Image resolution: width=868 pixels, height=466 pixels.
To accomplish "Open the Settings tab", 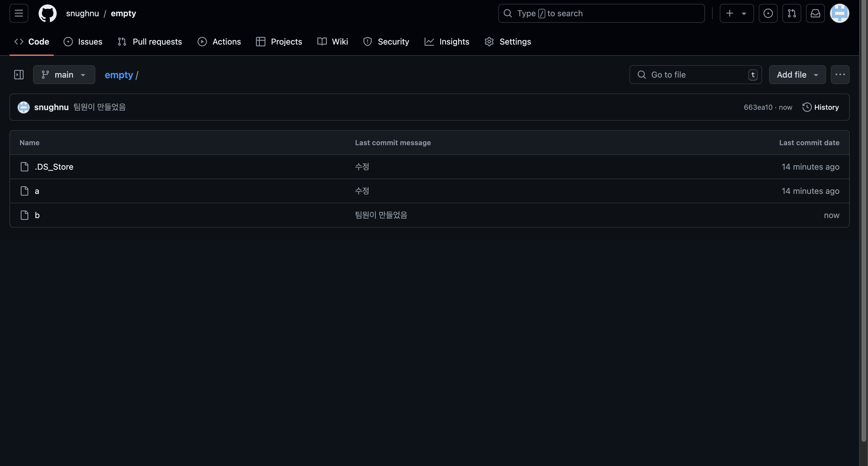I will pos(508,42).
